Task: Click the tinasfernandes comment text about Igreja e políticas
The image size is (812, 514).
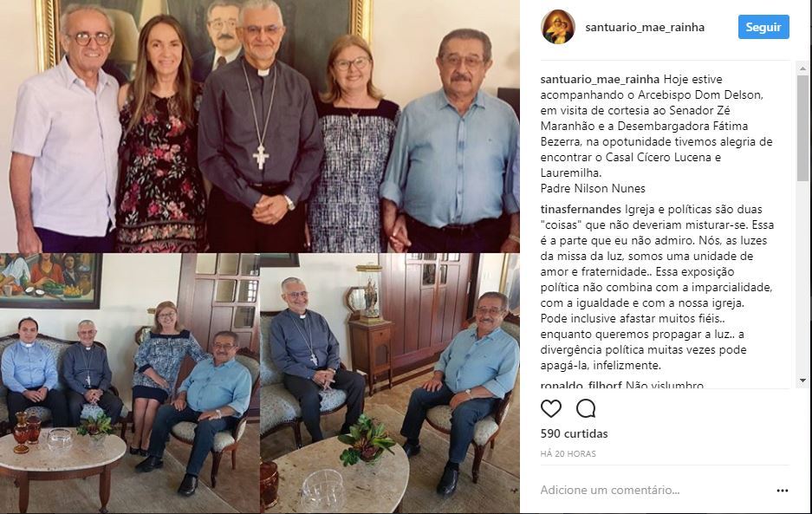Action: 657,287
